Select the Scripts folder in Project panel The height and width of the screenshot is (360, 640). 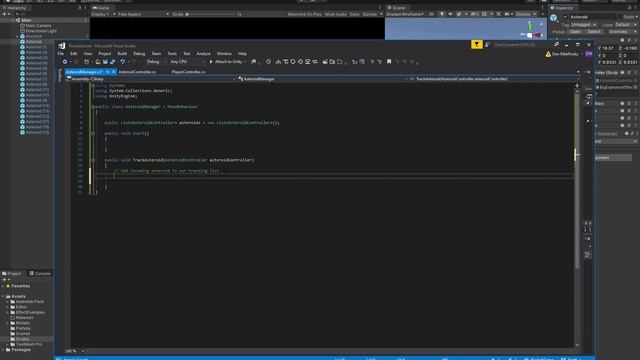coord(22,339)
